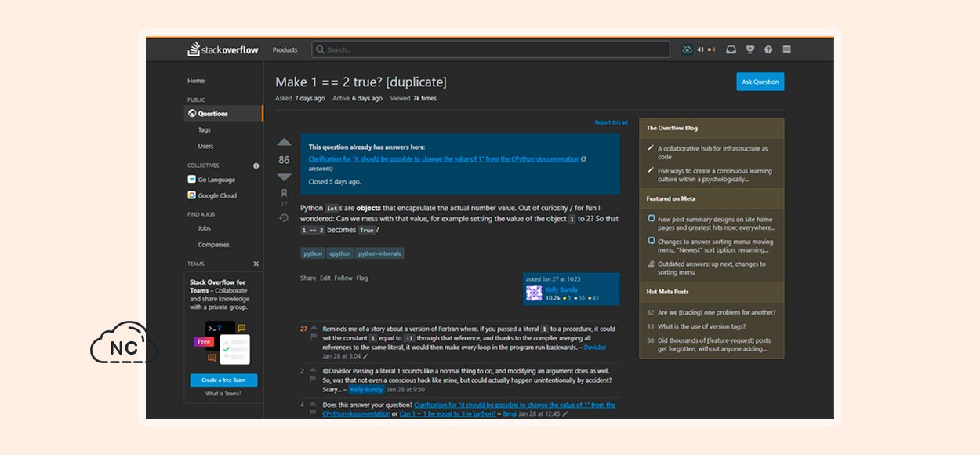Dismiss the Teams promo with the X

256,264
